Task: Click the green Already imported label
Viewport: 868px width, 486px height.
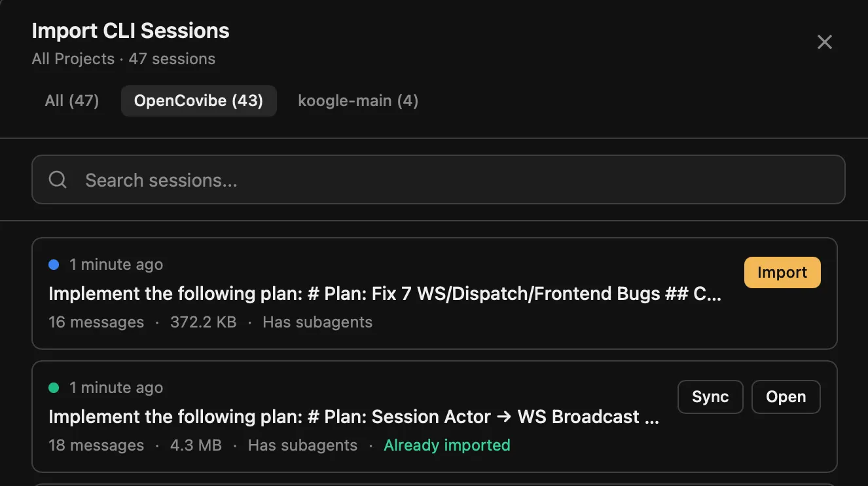Action: [447, 445]
